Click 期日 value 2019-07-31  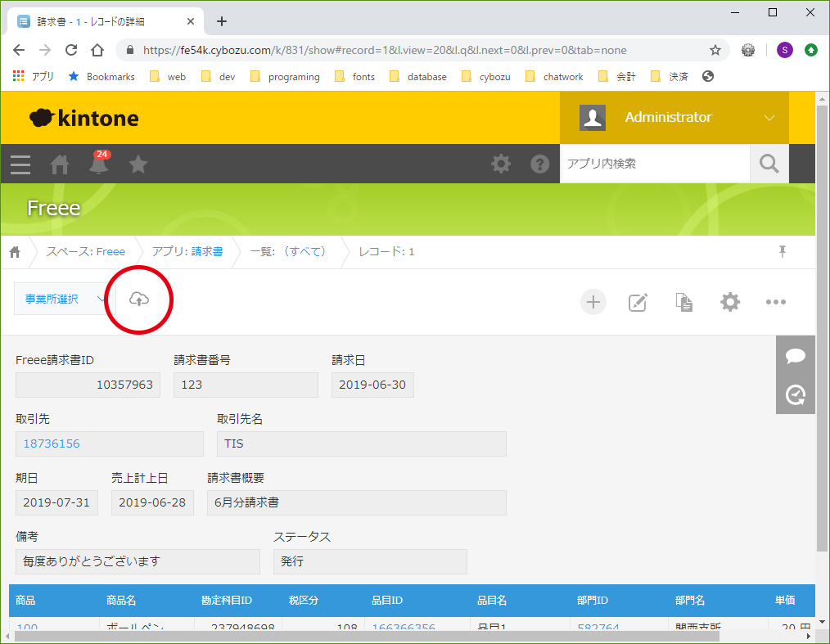(x=56, y=502)
